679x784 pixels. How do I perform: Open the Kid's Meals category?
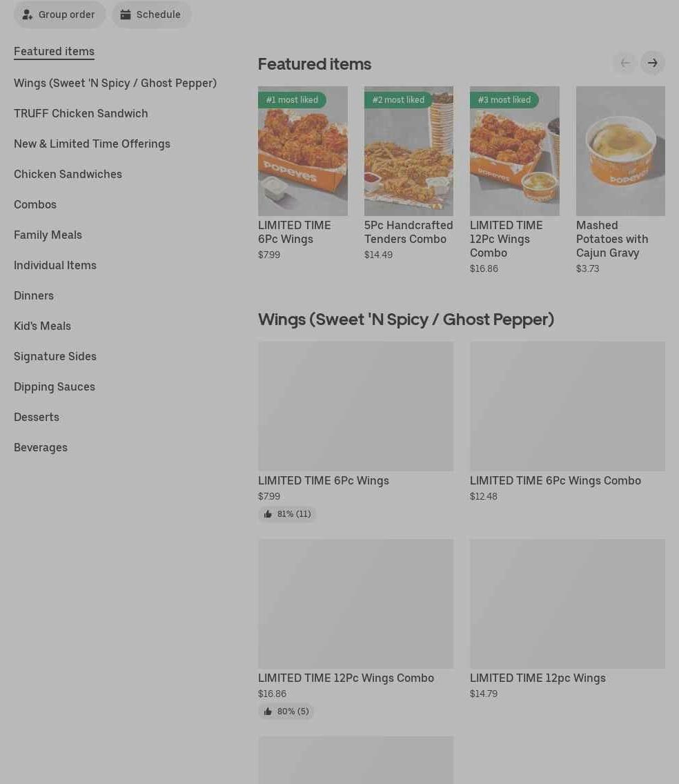point(43,326)
